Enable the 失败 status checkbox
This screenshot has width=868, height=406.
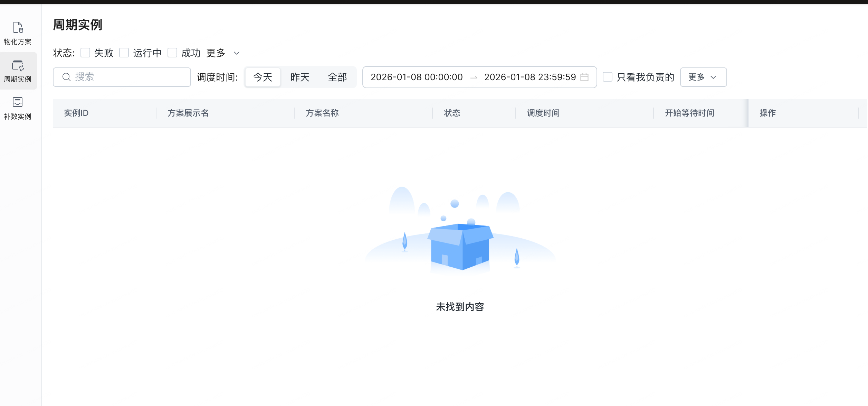click(x=85, y=53)
